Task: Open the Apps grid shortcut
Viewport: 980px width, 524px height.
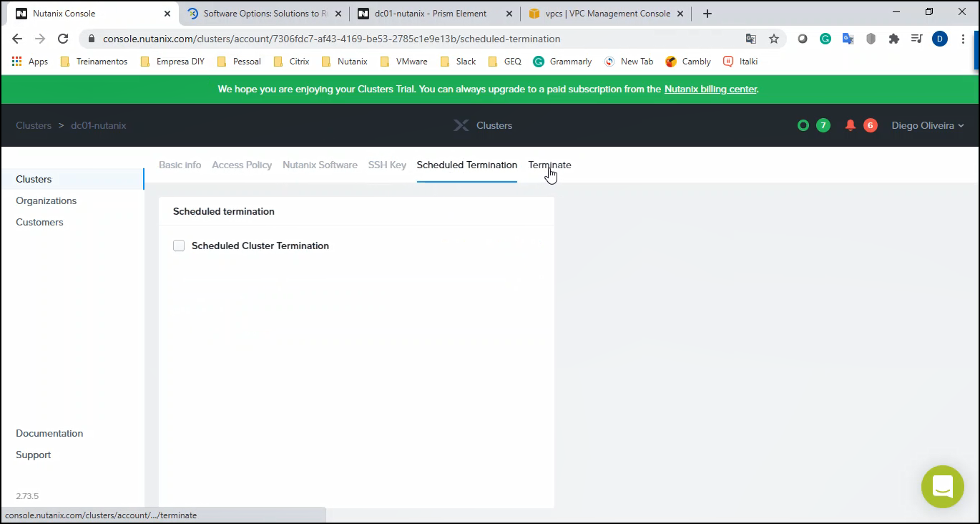Action: (x=30, y=62)
